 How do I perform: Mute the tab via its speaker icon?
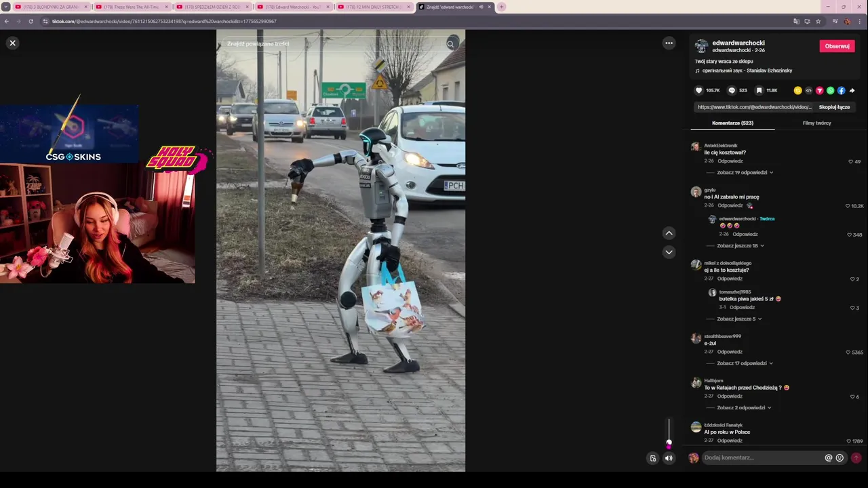point(481,7)
